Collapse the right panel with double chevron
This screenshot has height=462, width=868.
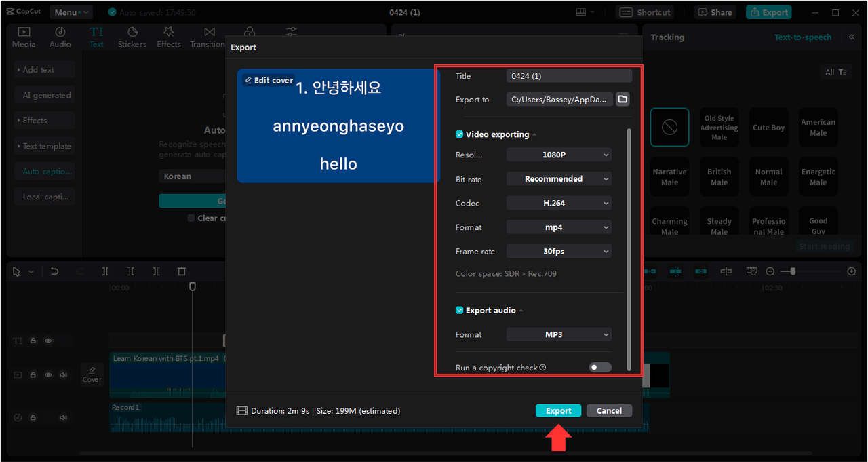(852, 37)
